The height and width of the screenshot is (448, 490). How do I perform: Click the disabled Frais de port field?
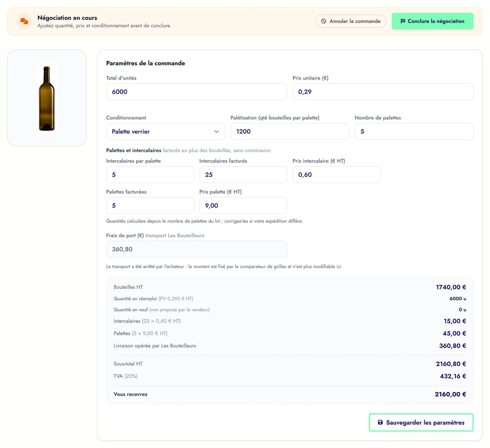pos(197,249)
